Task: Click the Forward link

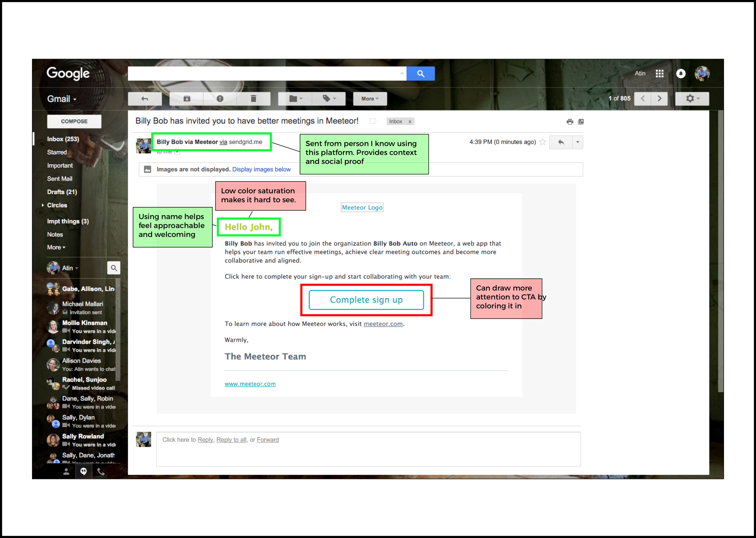Action: click(267, 440)
